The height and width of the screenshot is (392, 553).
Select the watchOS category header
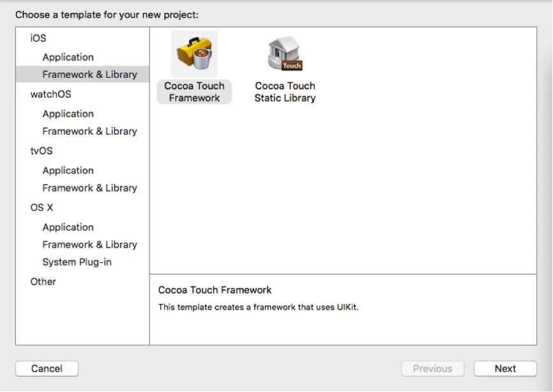[x=51, y=94]
